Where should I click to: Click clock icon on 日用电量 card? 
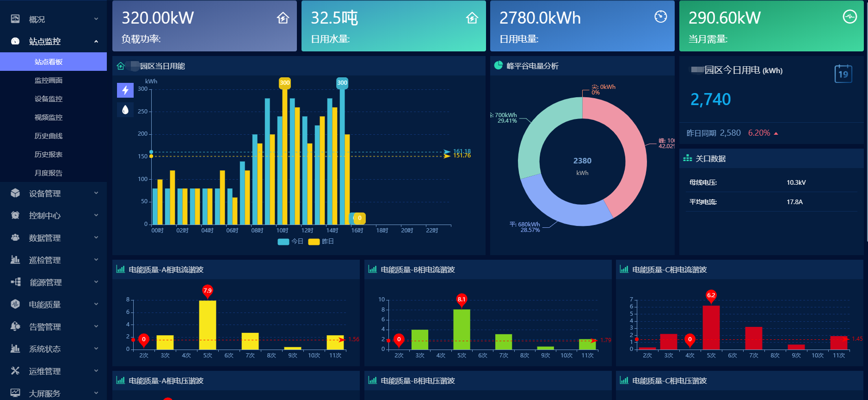(x=661, y=17)
